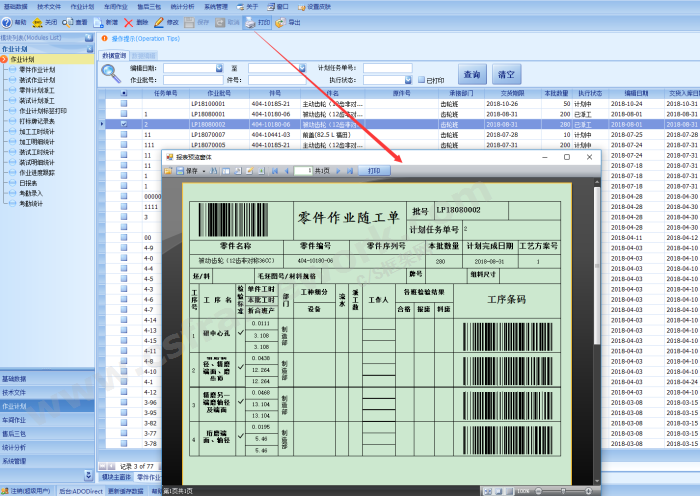Collapse the 作业计划 module panel header
The image size is (700, 496).
[x=90, y=47]
